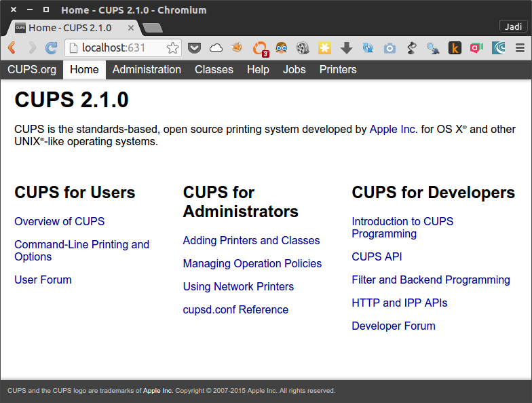Reload the page with the refresh icon
532x403 pixels.
pyautogui.click(x=51, y=48)
